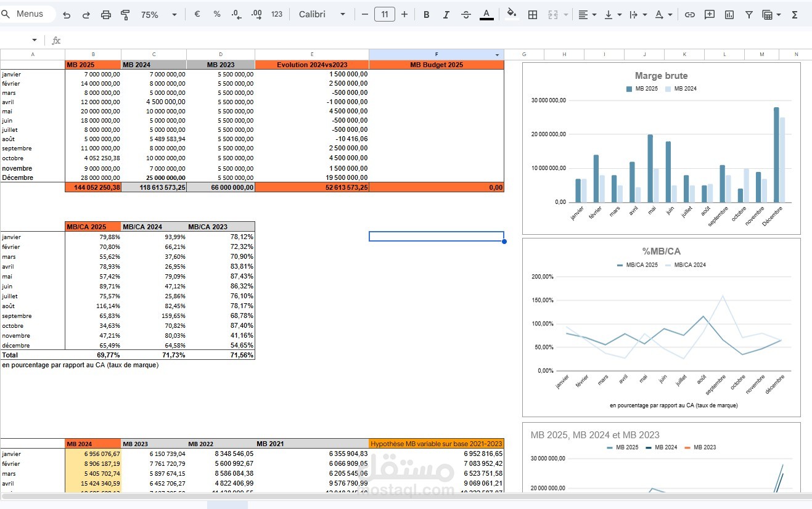Click the Insert comment icon
Viewport: 812px width, 509px height.
tap(710, 14)
